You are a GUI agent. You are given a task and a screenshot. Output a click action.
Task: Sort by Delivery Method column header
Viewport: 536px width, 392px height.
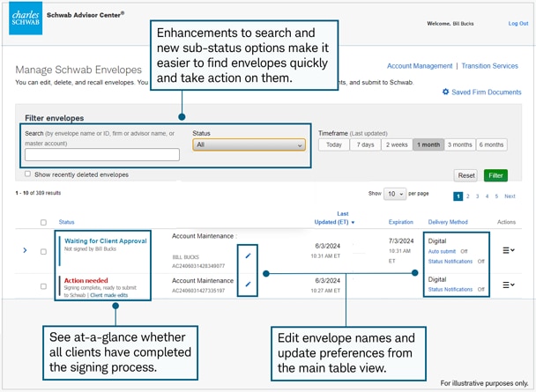[448, 222]
